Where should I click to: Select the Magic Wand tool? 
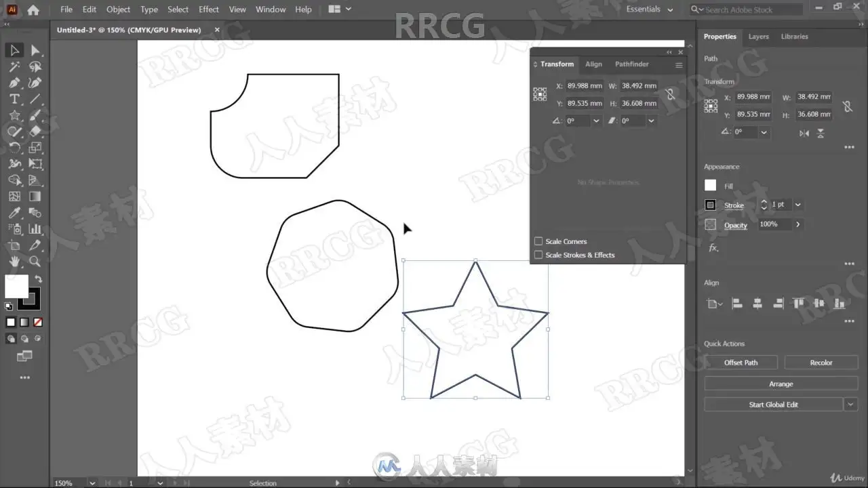pyautogui.click(x=14, y=66)
